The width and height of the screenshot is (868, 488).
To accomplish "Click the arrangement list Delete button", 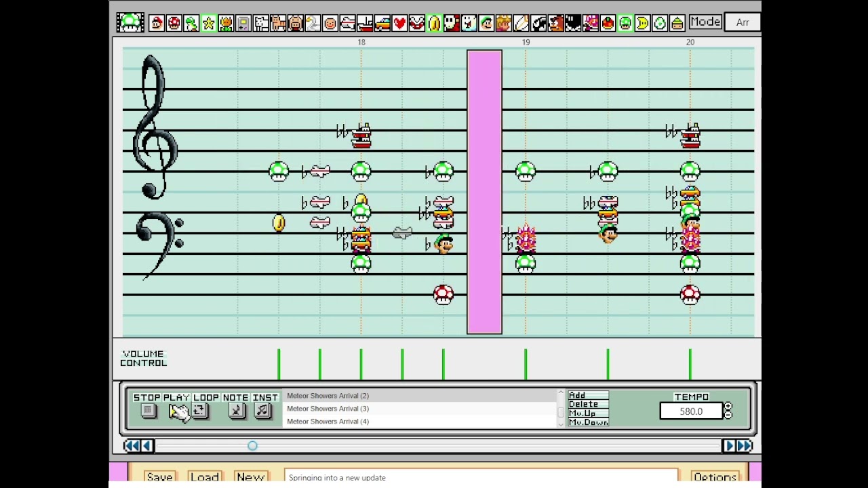I will pos(588,404).
